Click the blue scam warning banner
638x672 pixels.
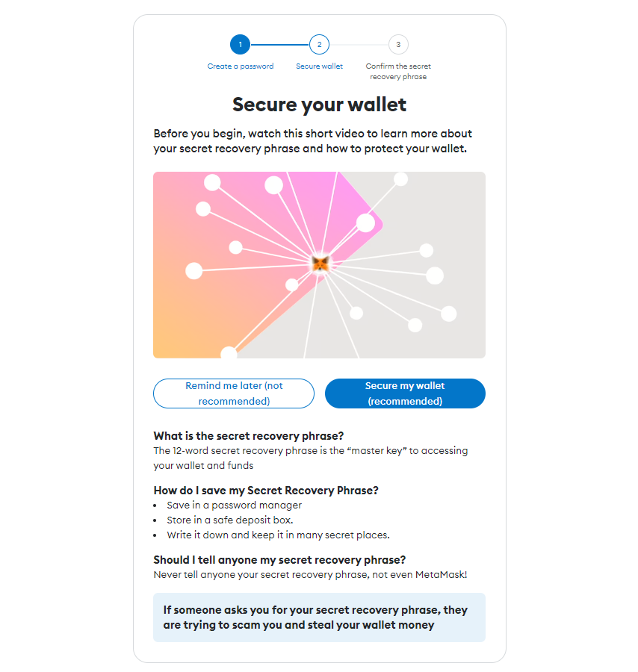coord(319,617)
